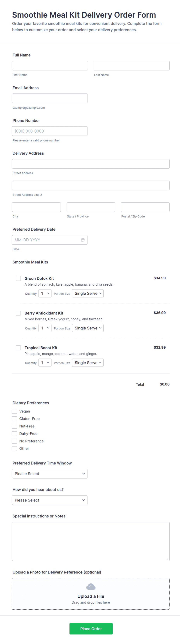180x644 pixels.
Task: Open Green Detox Kit quantity dropdown
Action: (45, 294)
